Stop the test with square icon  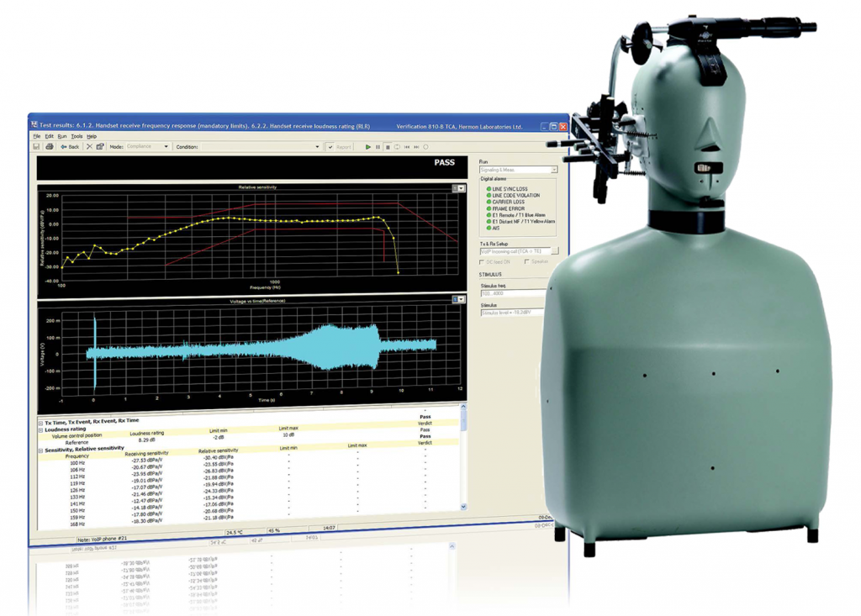[388, 146]
